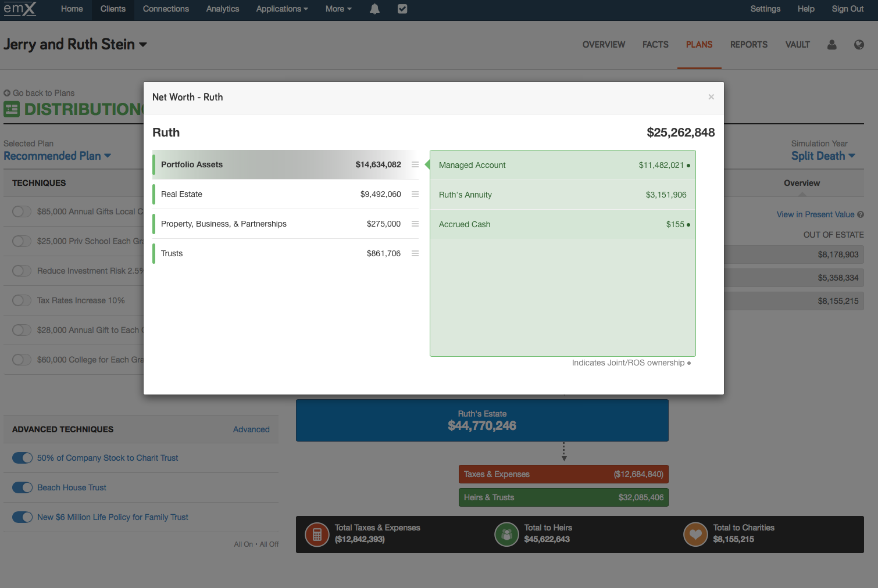Click the Total to Heirs people icon
Image resolution: width=878 pixels, height=588 pixels.
tap(506, 535)
